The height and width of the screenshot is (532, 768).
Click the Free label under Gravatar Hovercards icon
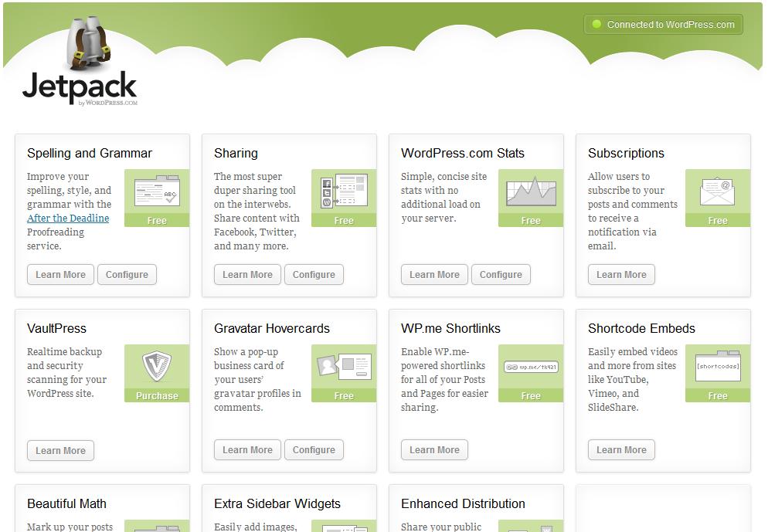click(344, 395)
